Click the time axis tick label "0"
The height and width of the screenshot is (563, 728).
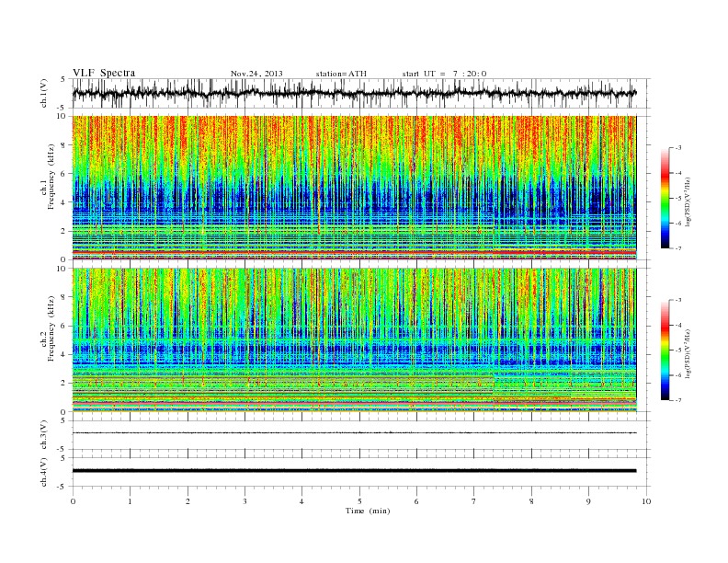tap(73, 501)
